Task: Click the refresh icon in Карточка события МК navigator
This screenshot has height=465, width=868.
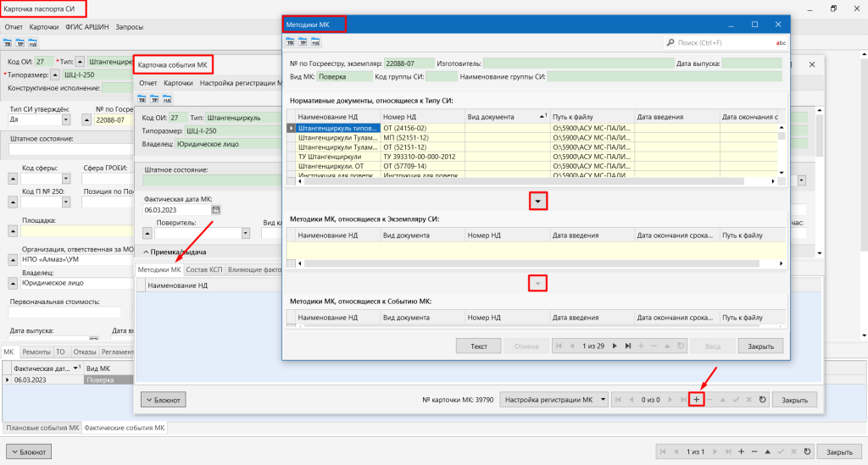Action: click(762, 400)
